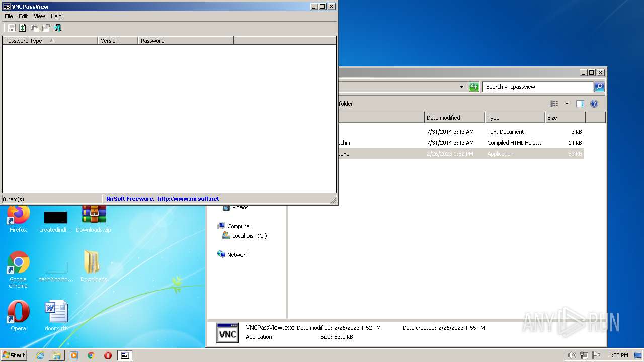Screen dimensions: 644x362
Task: Click the Explorer search box for vncpassview
Action: click(537, 87)
